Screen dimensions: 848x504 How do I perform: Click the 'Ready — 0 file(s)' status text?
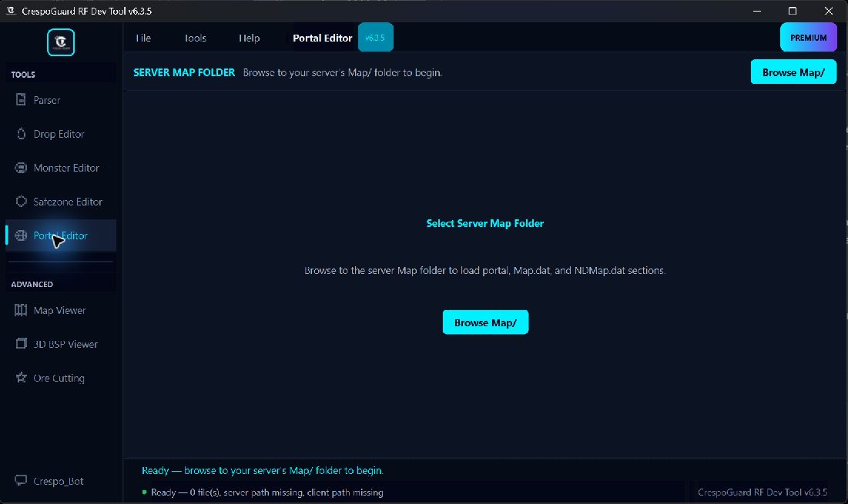267,492
